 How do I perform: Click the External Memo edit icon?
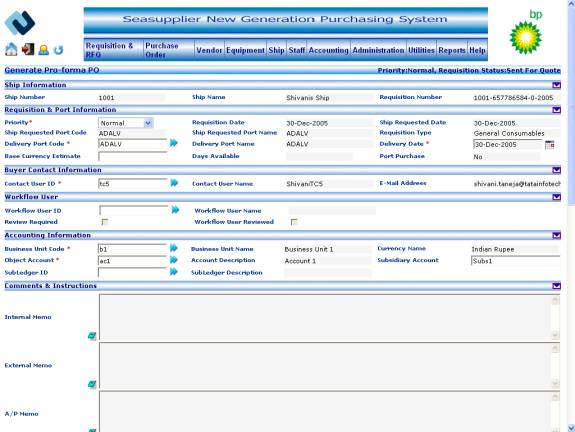coord(92,384)
